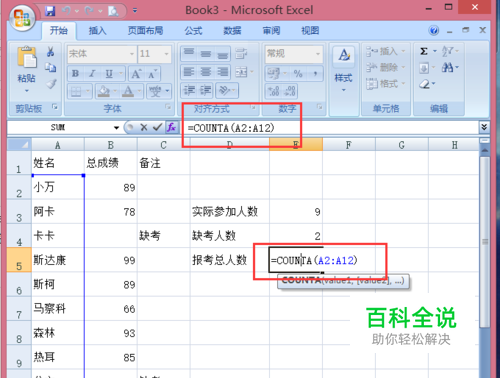Screen dimensions: 500x378
Task: Select the Format Painter brush
Action: tap(51, 84)
